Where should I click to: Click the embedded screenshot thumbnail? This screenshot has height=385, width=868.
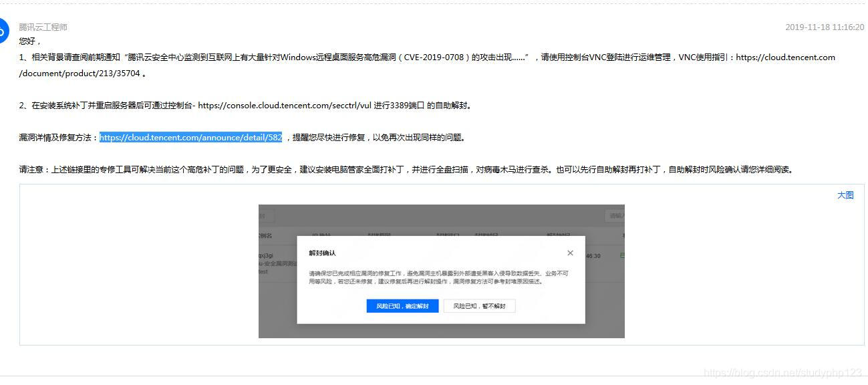tap(441, 270)
